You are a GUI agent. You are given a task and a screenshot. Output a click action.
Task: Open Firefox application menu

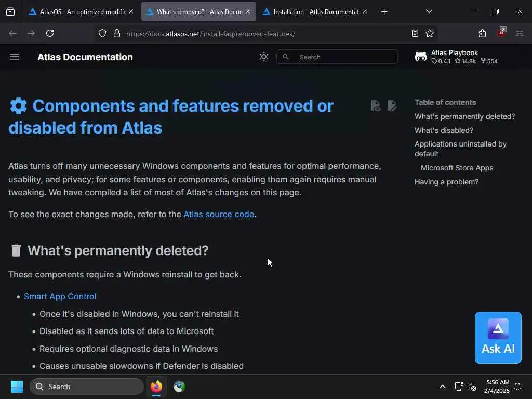[x=519, y=33]
